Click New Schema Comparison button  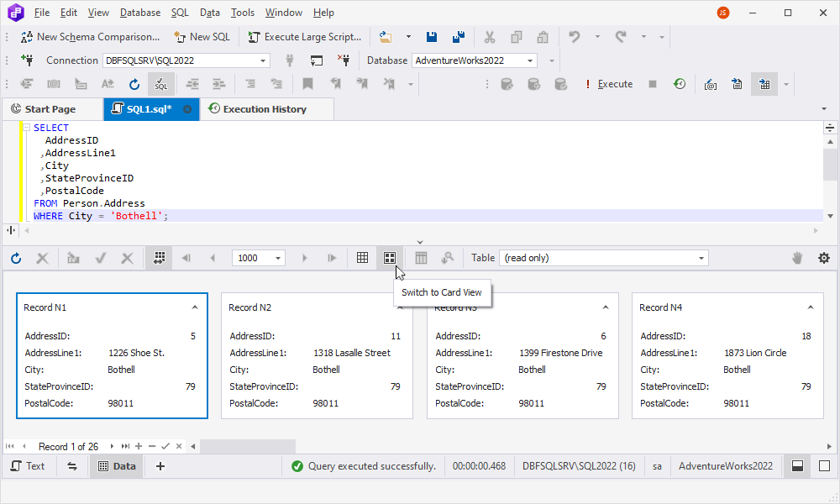point(90,37)
